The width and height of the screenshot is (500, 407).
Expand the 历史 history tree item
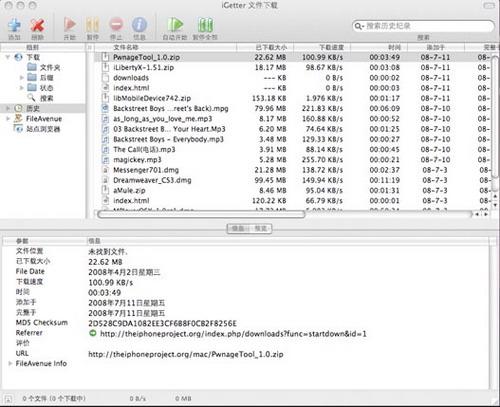point(8,108)
